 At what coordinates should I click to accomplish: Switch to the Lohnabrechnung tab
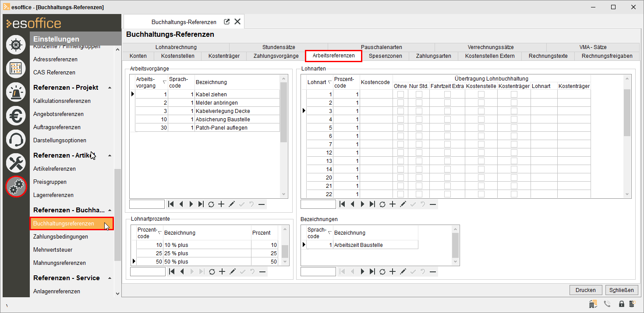click(x=176, y=47)
